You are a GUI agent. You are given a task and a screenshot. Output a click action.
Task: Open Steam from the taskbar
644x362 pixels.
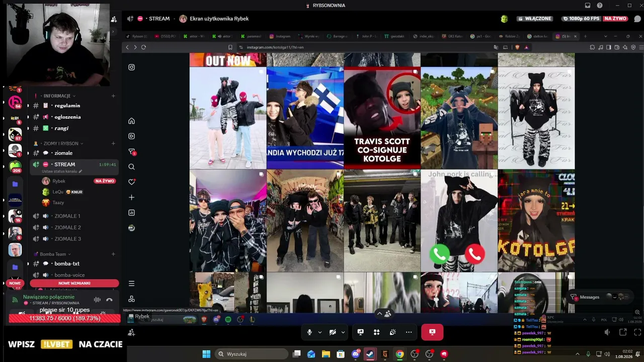370,354
